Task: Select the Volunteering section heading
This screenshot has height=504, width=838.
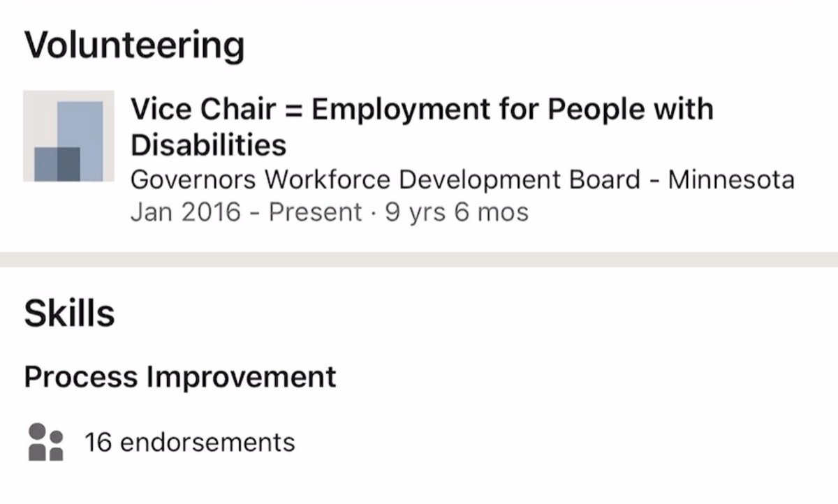Action: (x=135, y=45)
